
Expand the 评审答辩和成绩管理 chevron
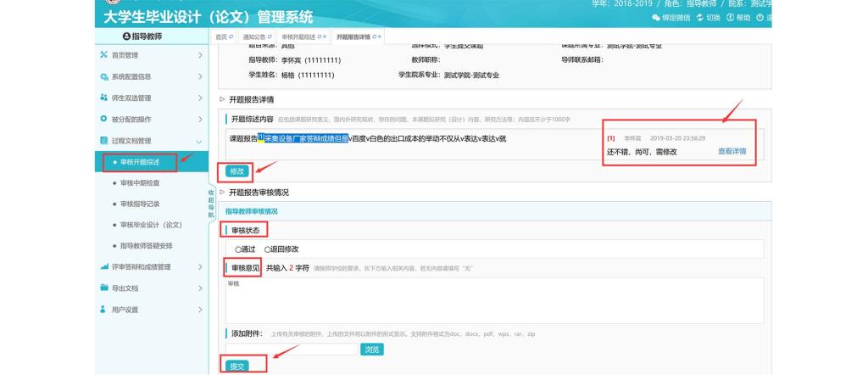click(x=200, y=267)
